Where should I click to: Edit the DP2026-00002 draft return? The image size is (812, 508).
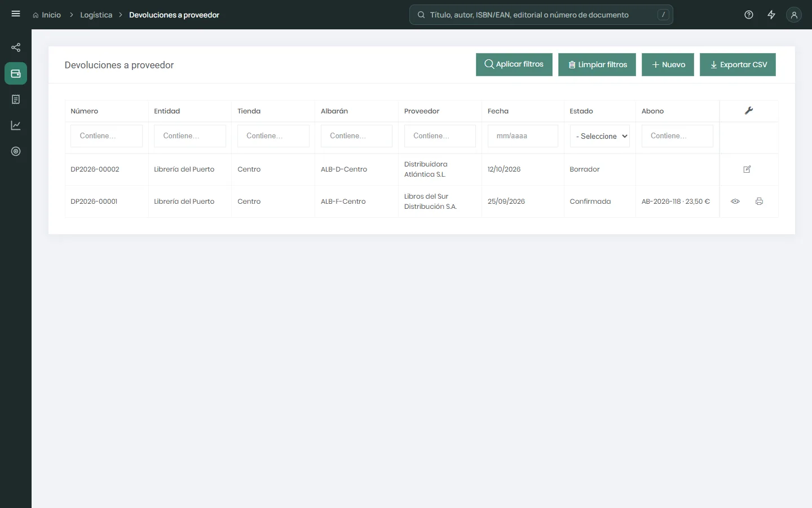click(747, 169)
